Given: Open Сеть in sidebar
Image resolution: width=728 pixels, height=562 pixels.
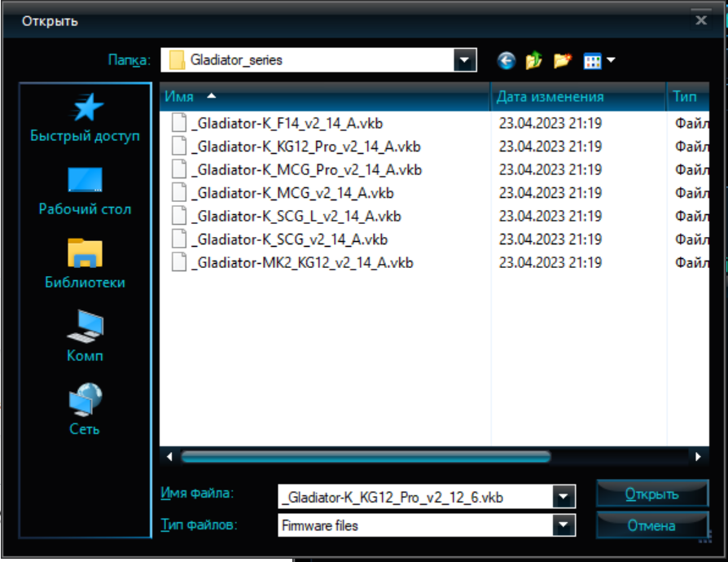Looking at the screenshot, I should tap(85, 409).
